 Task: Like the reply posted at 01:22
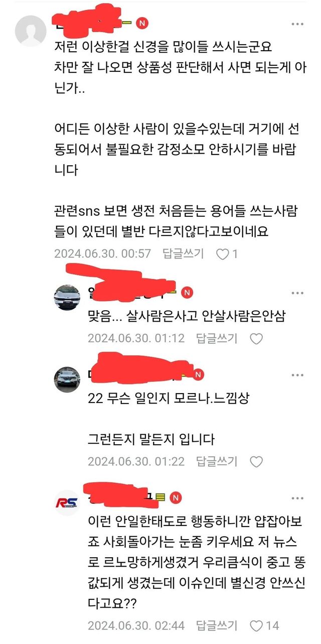pyautogui.click(x=256, y=462)
